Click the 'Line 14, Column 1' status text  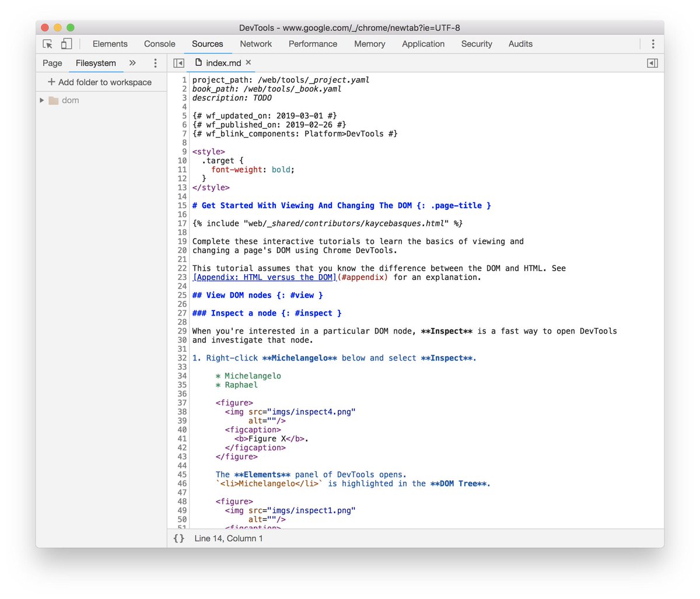[229, 538]
